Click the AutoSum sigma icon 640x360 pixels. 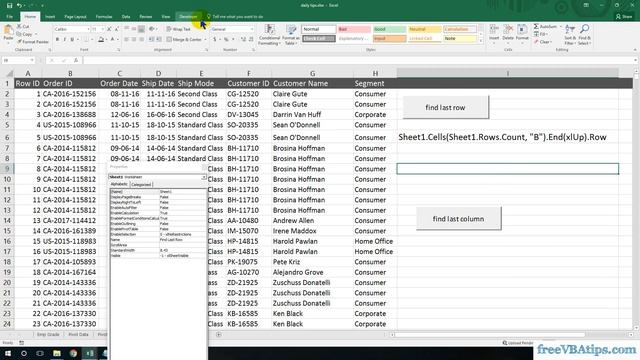point(536,27)
